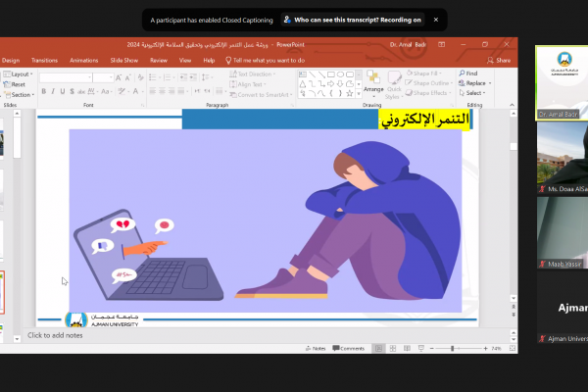
Task: Click the Numbering list icon
Action: pyautogui.click(x=169, y=77)
